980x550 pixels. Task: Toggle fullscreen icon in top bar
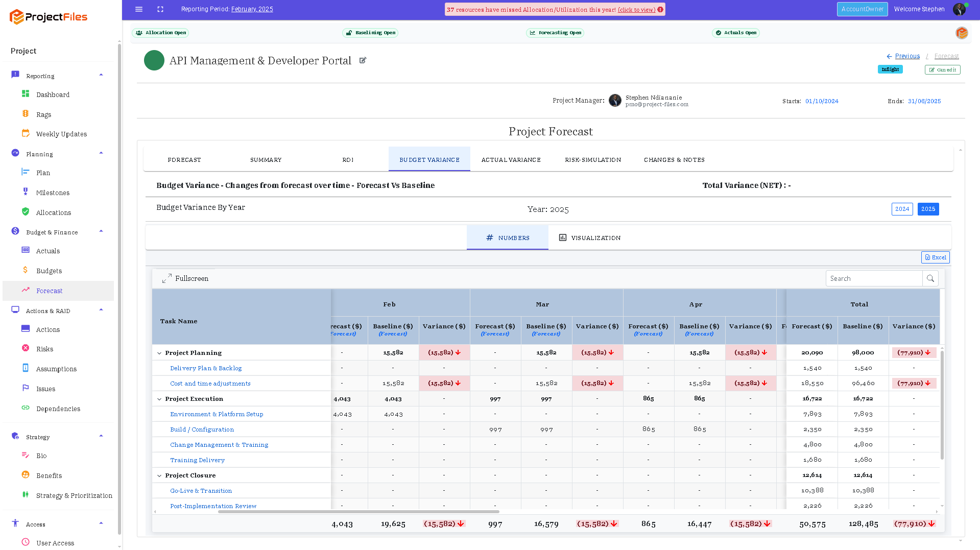pyautogui.click(x=160, y=9)
